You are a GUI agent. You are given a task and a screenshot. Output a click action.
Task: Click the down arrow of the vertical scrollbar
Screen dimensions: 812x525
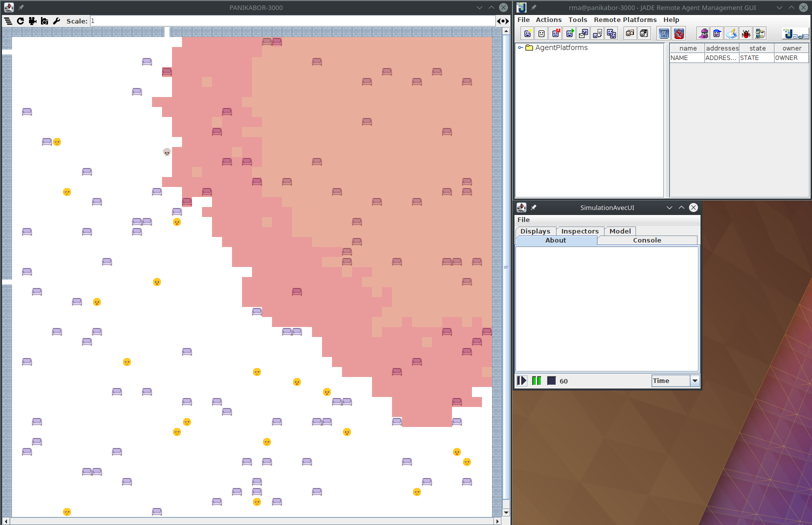pyautogui.click(x=506, y=512)
